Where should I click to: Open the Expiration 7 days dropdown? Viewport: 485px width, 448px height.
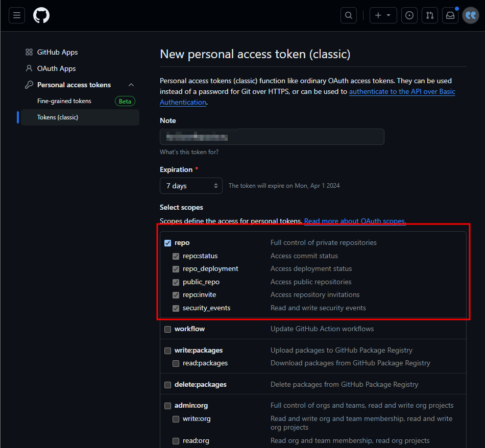(191, 186)
